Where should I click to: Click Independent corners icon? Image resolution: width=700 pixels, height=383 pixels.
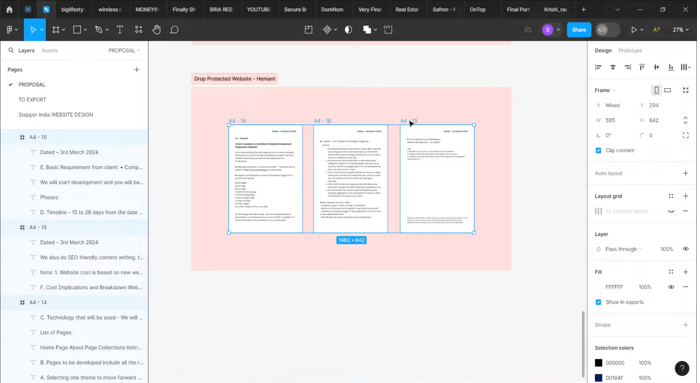pos(686,135)
